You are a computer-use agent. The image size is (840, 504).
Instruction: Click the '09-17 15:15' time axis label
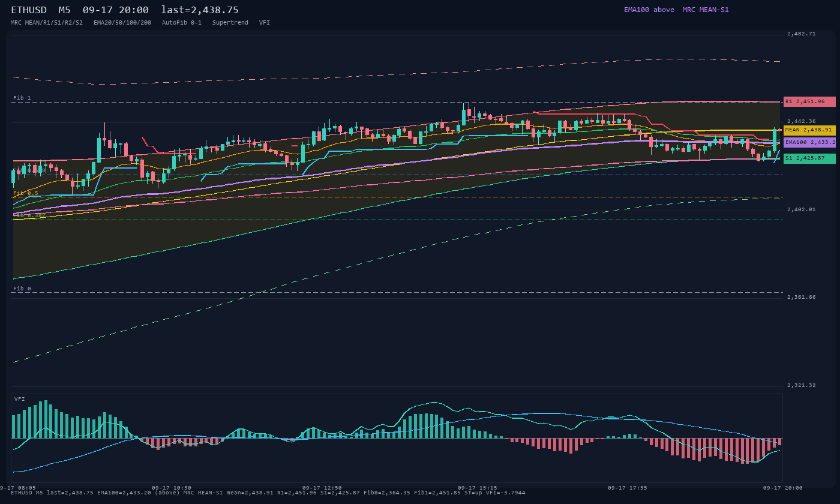point(478,488)
